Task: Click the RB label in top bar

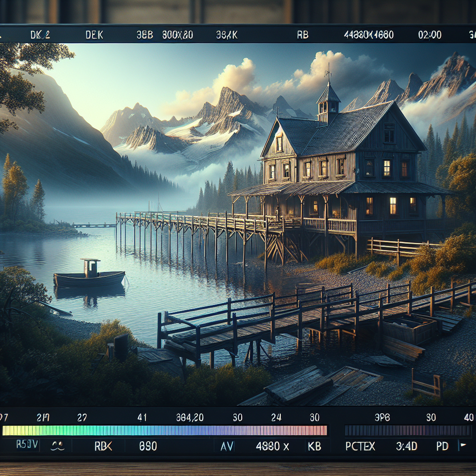Action: [x=303, y=35]
